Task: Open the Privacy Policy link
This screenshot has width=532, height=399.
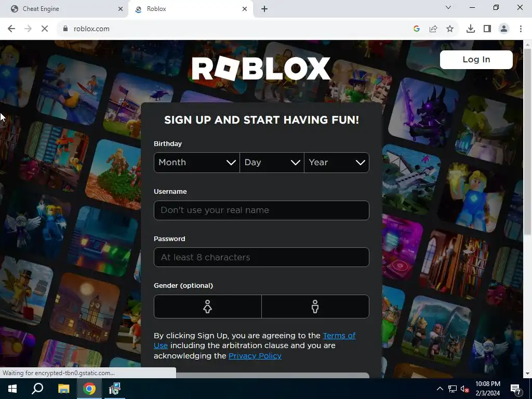Action: click(x=255, y=356)
